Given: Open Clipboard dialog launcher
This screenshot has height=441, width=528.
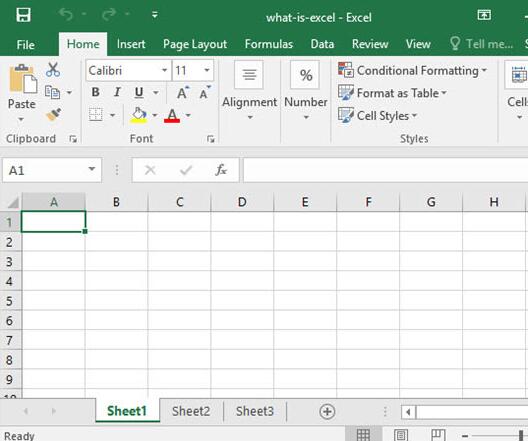Looking at the screenshot, I should coord(73,139).
